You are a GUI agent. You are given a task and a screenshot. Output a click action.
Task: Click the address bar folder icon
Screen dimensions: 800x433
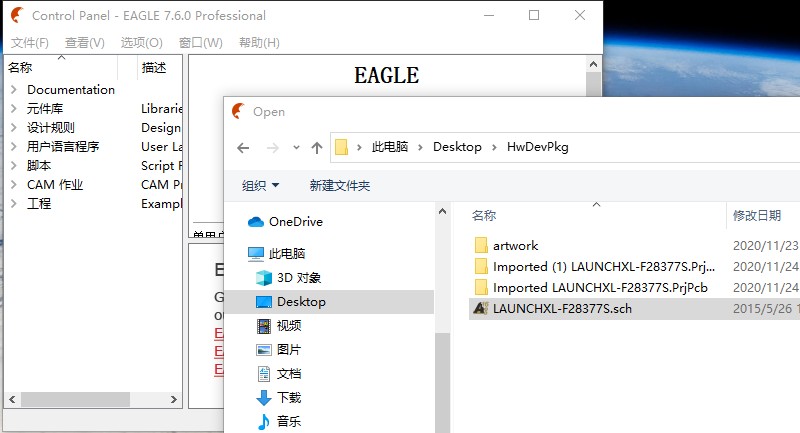point(341,147)
